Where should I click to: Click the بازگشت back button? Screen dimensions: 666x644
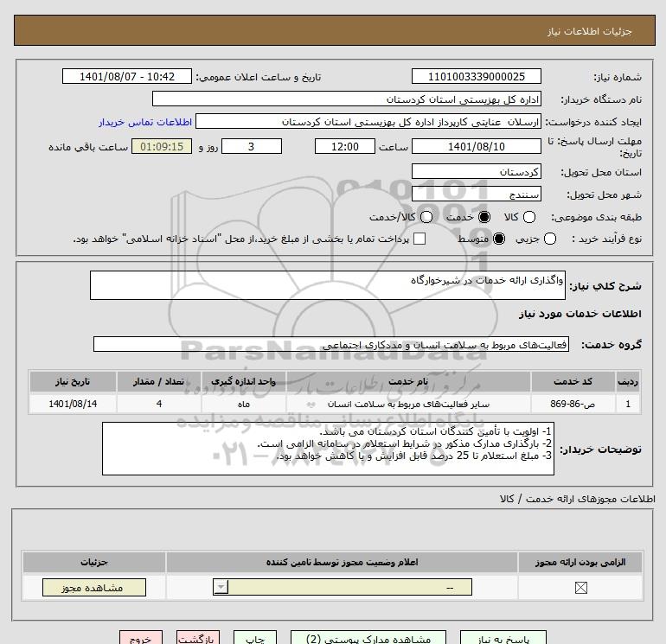click(198, 637)
